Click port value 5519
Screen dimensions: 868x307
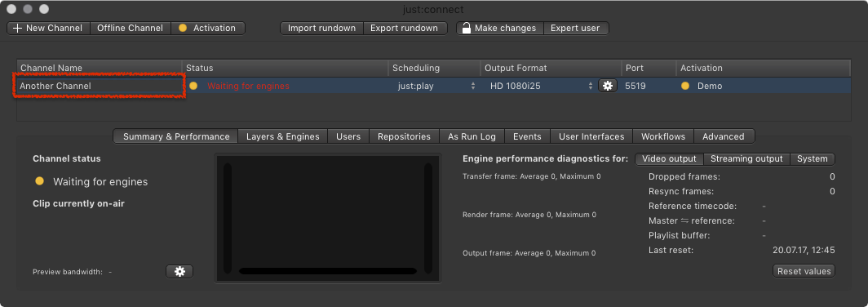(635, 86)
